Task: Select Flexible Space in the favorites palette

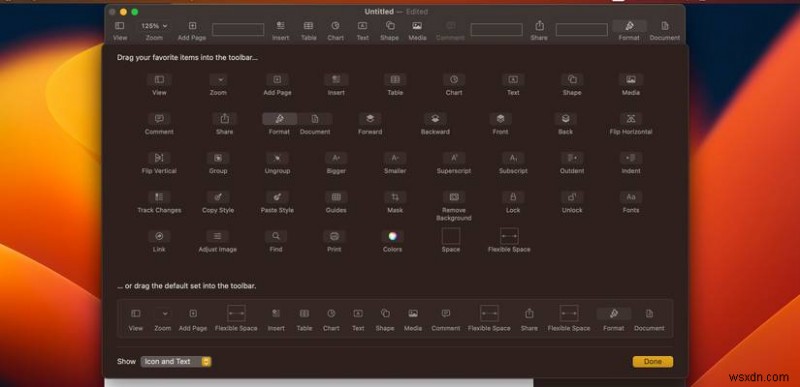Action: tap(509, 237)
